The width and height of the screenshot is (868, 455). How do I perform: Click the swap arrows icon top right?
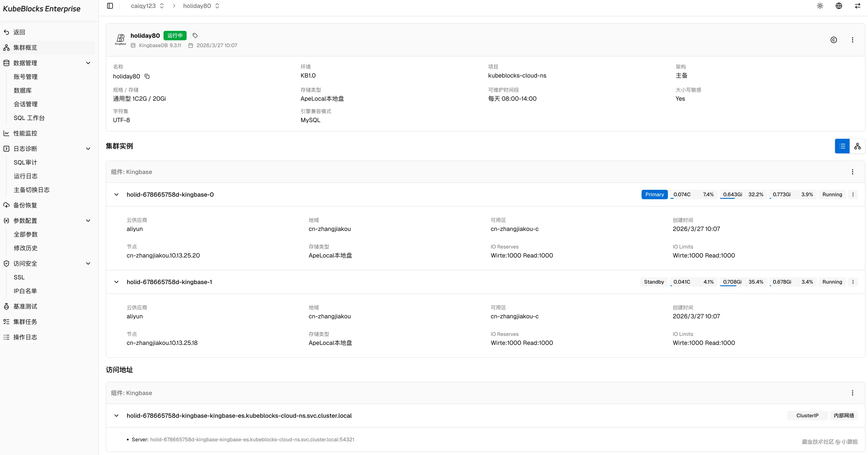[857, 6]
